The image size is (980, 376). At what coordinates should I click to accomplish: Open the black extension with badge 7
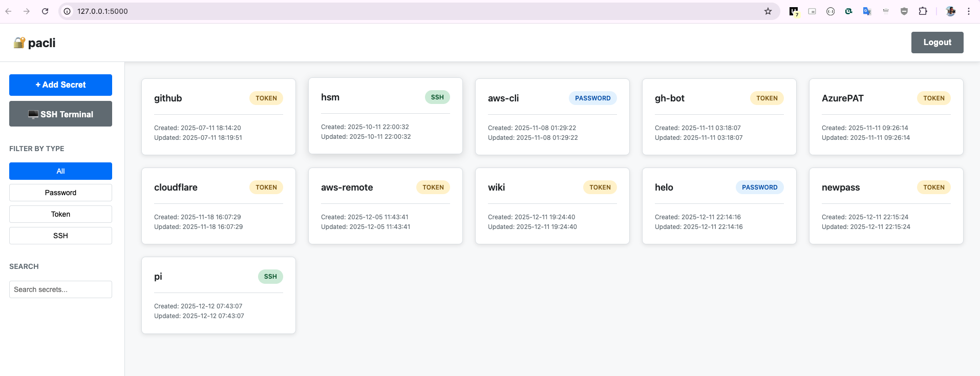[x=794, y=11]
